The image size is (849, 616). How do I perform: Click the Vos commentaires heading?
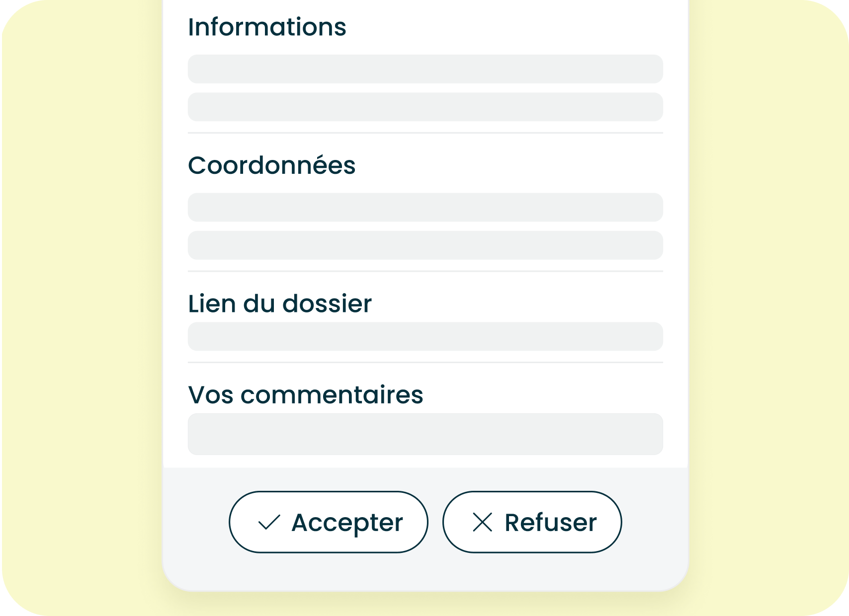coord(305,395)
